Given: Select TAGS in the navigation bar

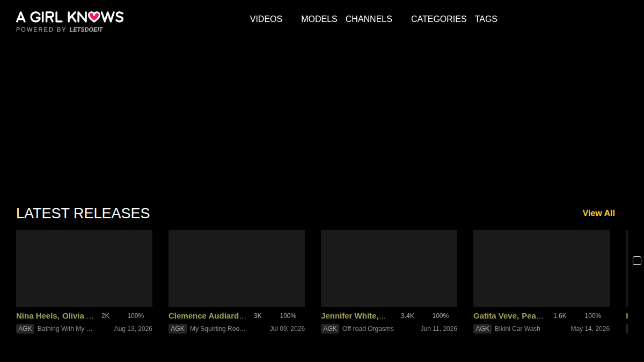Looking at the screenshot, I should [486, 19].
